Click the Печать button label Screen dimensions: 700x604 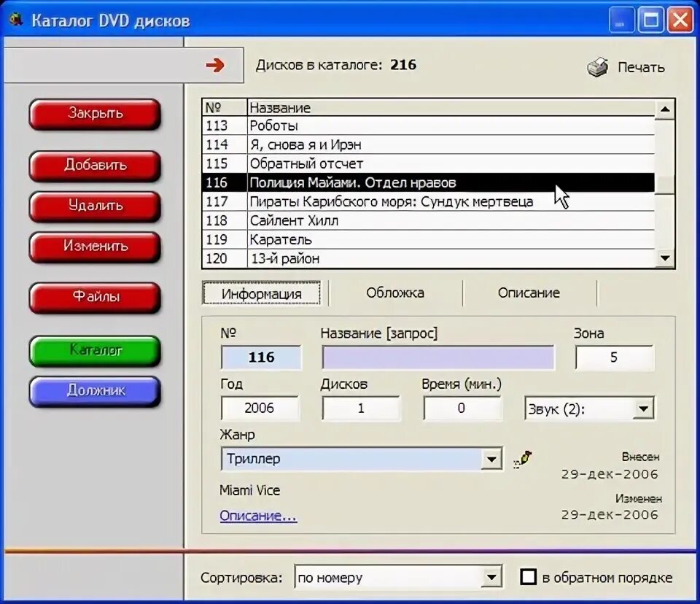641,67
